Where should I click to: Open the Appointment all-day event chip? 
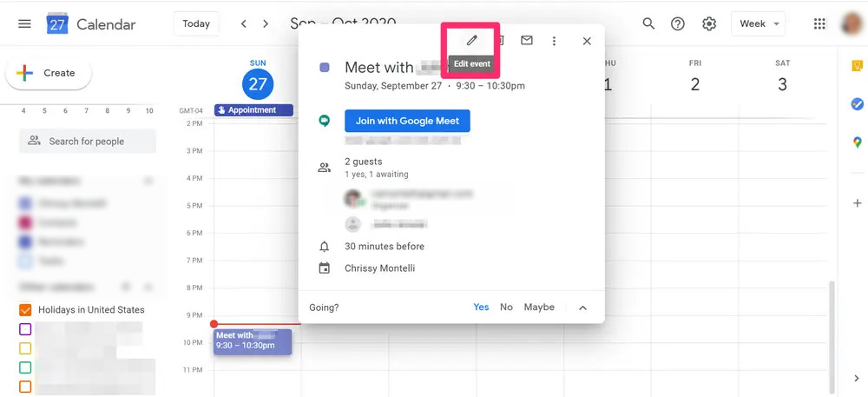tap(253, 110)
